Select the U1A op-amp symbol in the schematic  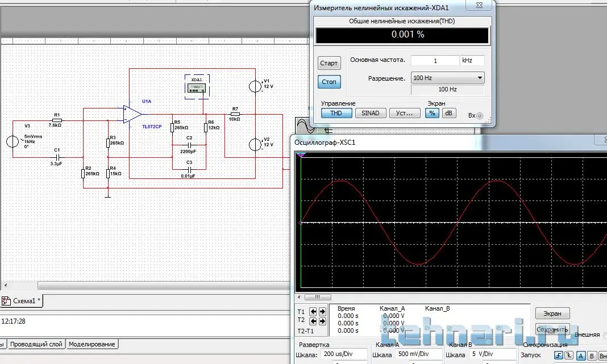click(132, 114)
